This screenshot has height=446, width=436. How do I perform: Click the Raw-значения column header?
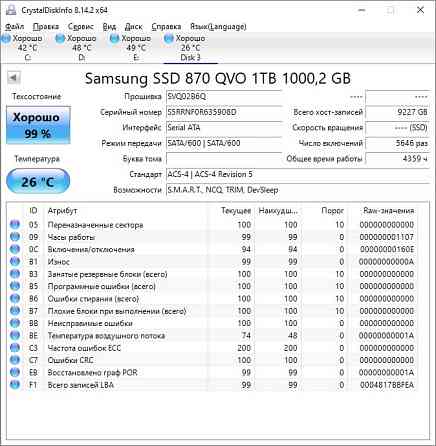pos(388,211)
